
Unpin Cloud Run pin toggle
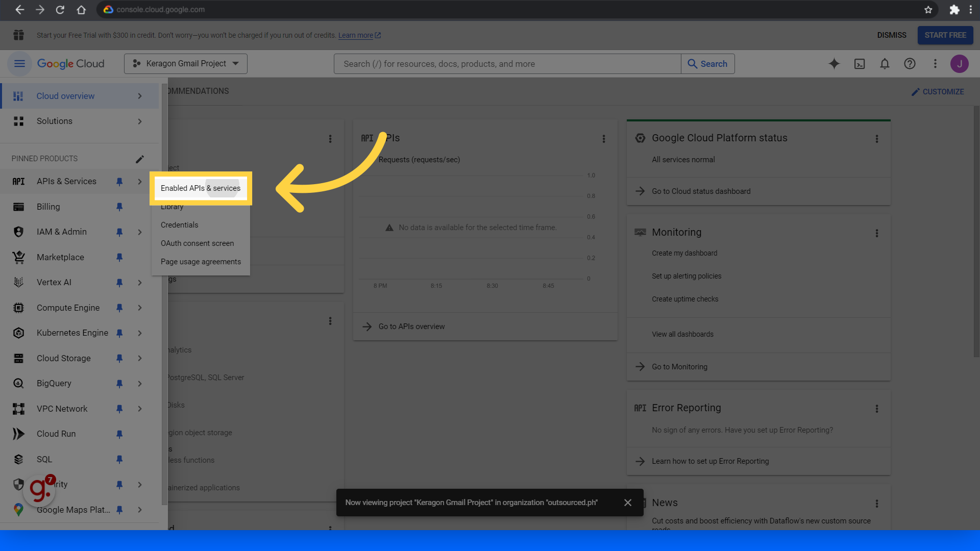119,434
